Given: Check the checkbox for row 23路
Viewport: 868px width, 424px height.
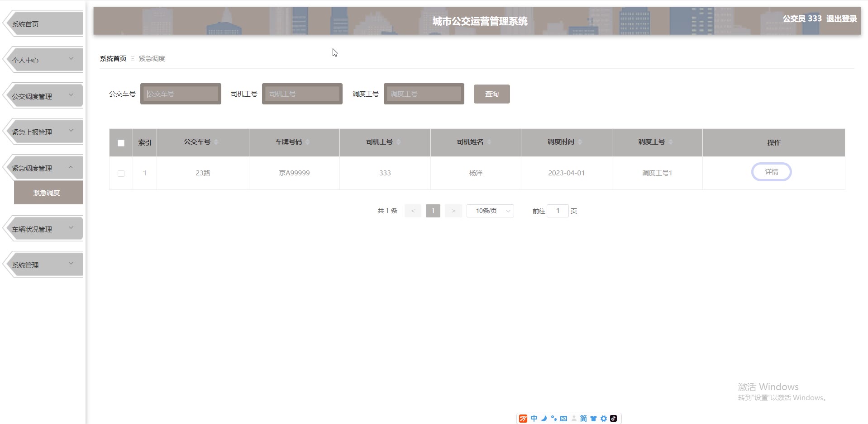Looking at the screenshot, I should [x=121, y=174].
